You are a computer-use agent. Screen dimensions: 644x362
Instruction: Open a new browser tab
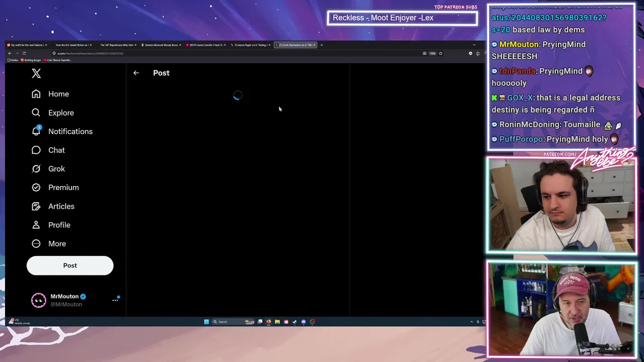point(321,45)
